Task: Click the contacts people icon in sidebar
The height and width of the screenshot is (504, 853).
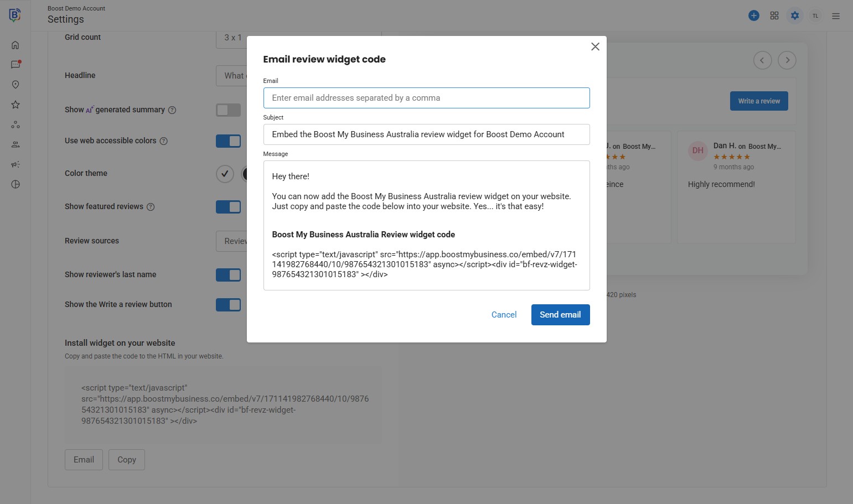Action: coord(15,144)
